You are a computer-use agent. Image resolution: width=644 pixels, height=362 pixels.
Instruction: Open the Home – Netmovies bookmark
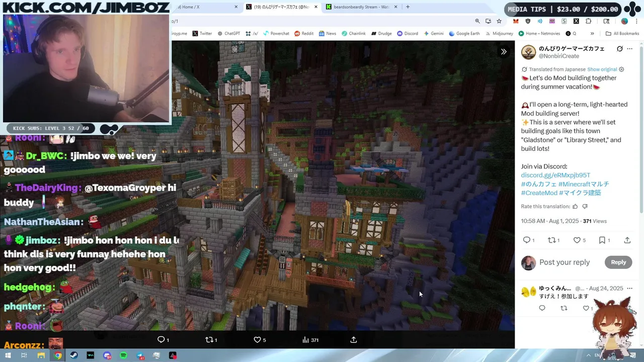click(x=538, y=34)
